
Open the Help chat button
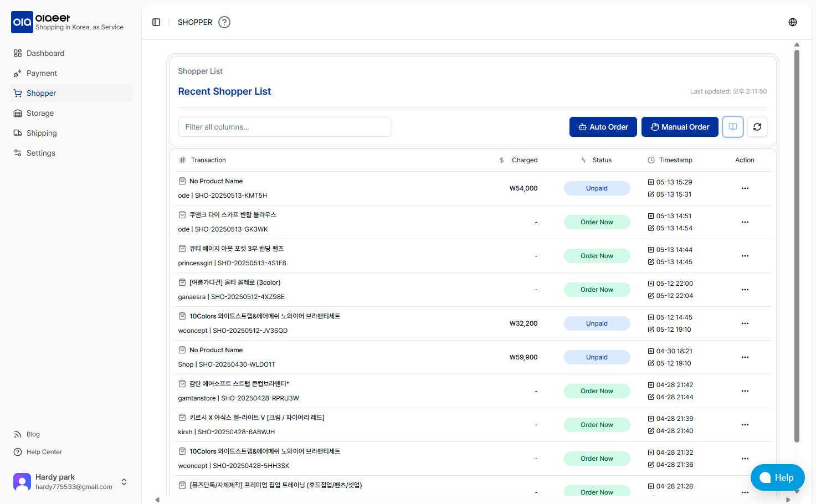tap(777, 477)
